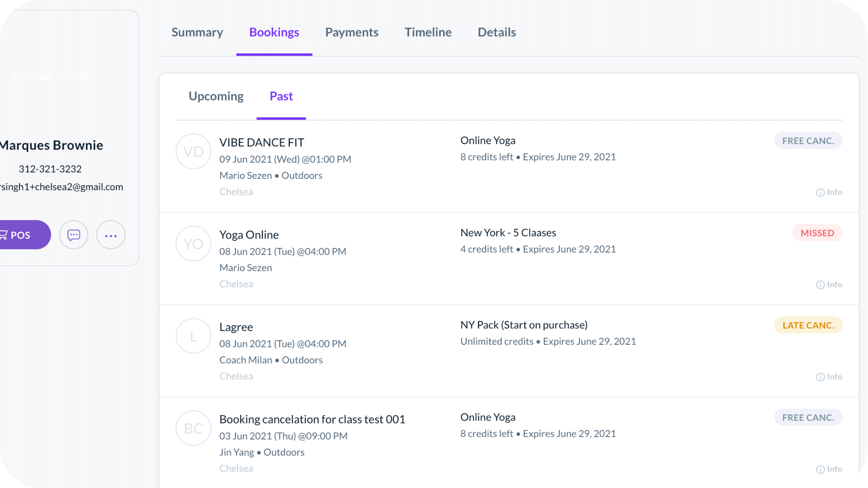Click the UPLOAD IMAGE area
Viewport: 868px width, 488px height.
point(51,77)
